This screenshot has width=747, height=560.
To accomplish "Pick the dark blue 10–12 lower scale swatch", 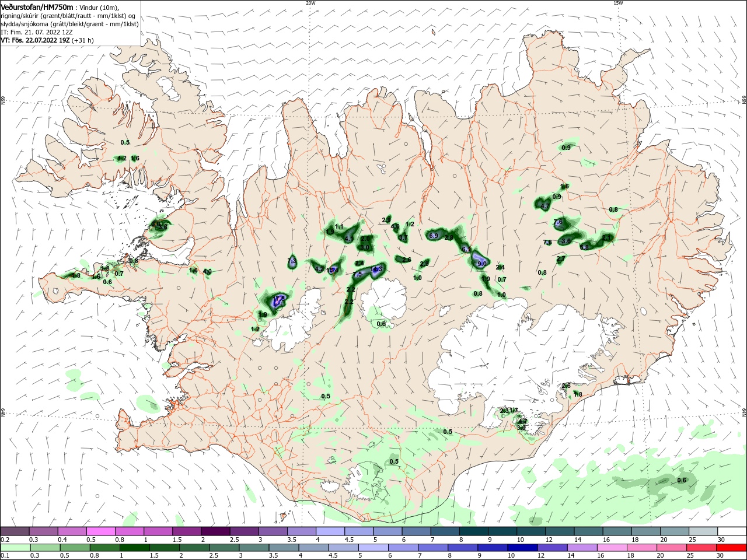I will [522, 548].
